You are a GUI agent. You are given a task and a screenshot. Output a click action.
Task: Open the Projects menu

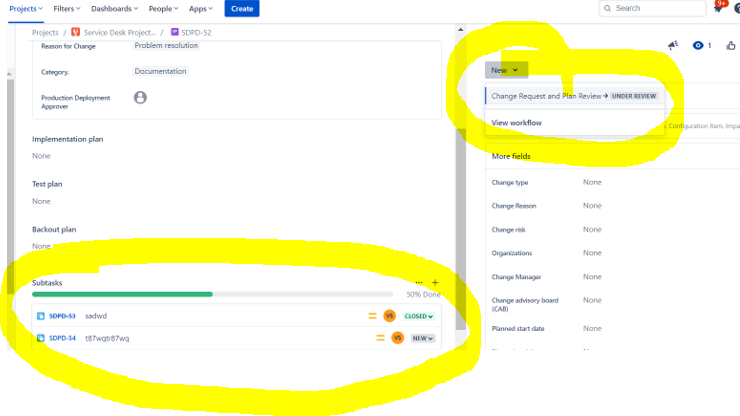[x=26, y=8]
